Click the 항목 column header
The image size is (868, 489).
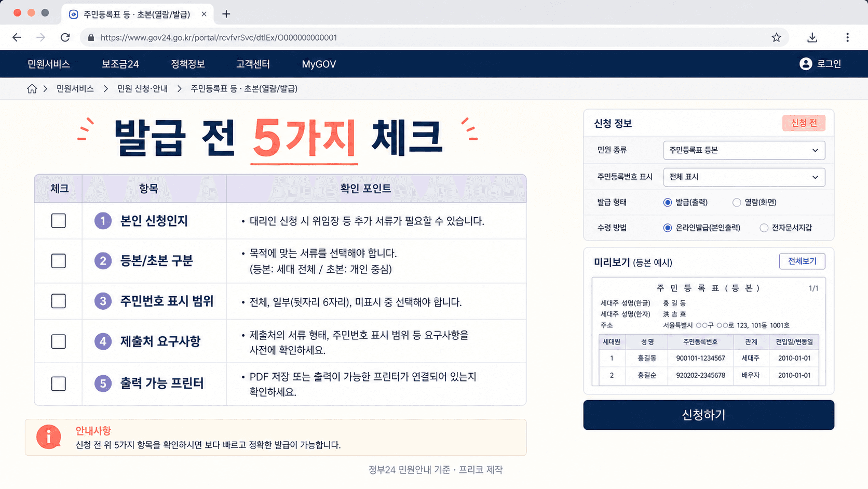(x=148, y=188)
